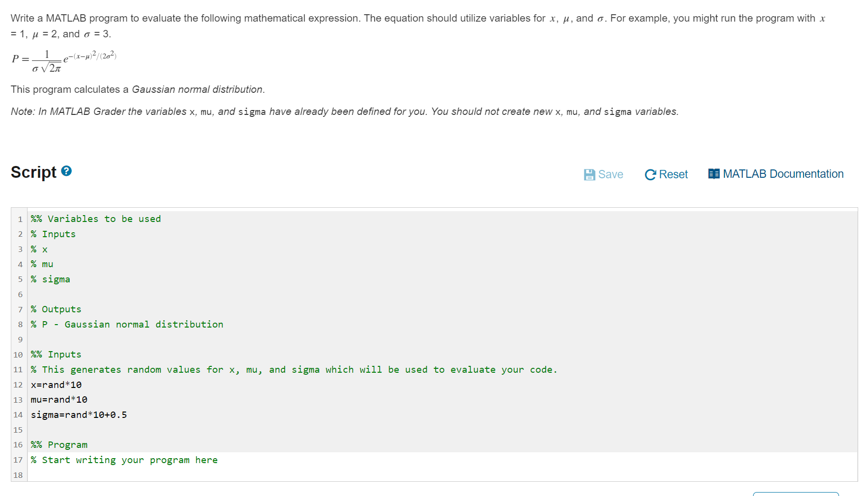Click the MATLAB Documentation link text
The image size is (868, 496).
[783, 174]
